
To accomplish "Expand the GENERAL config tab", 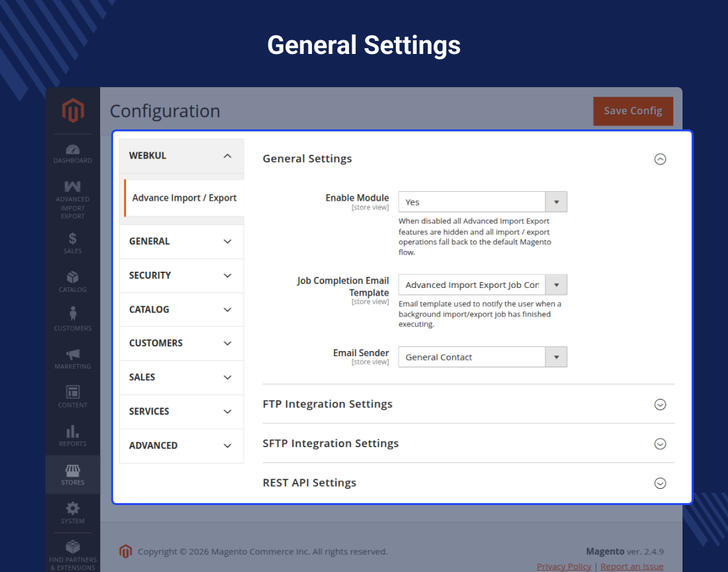I will tap(181, 241).
